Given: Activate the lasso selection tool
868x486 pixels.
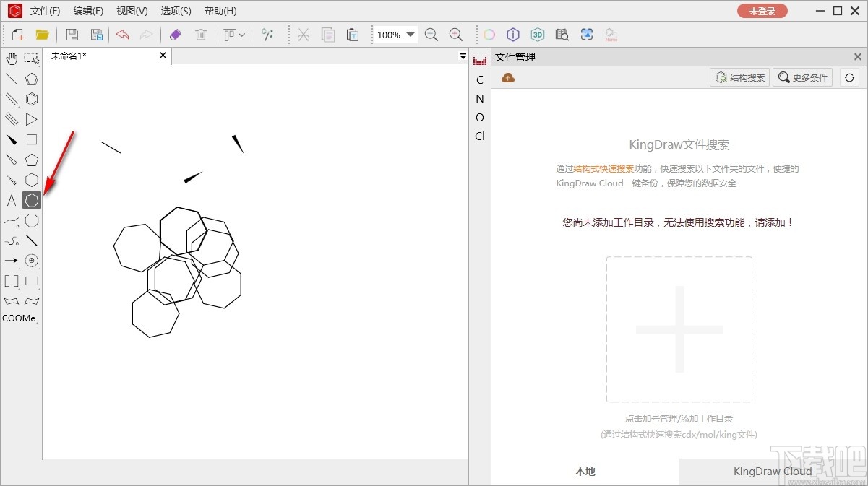Looking at the screenshot, I should [x=31, y=58].
